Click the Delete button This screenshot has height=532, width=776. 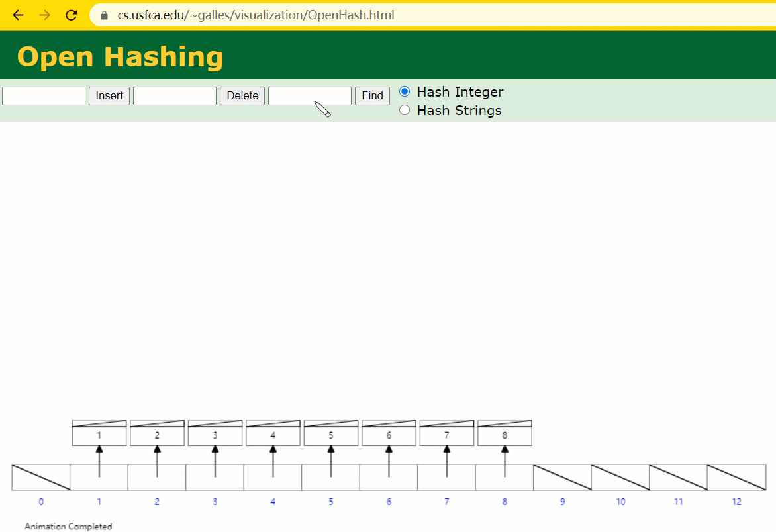pos(242,96)
